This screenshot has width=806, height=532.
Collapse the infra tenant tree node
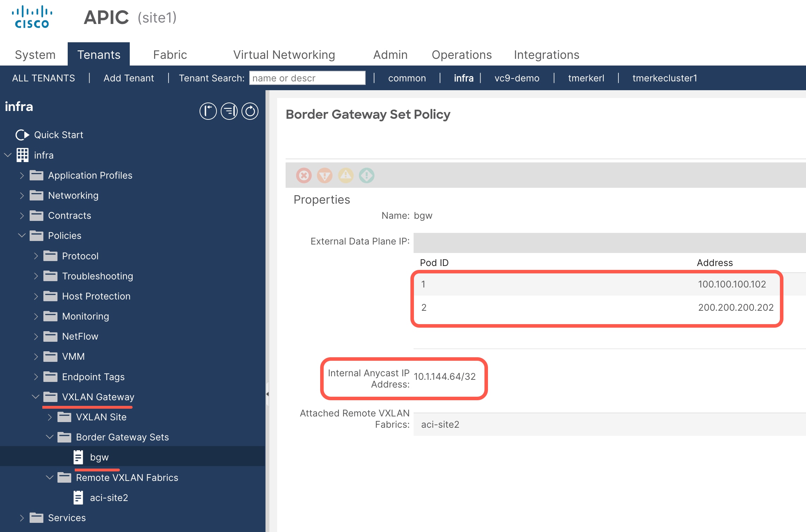click(x=8, y=155)
